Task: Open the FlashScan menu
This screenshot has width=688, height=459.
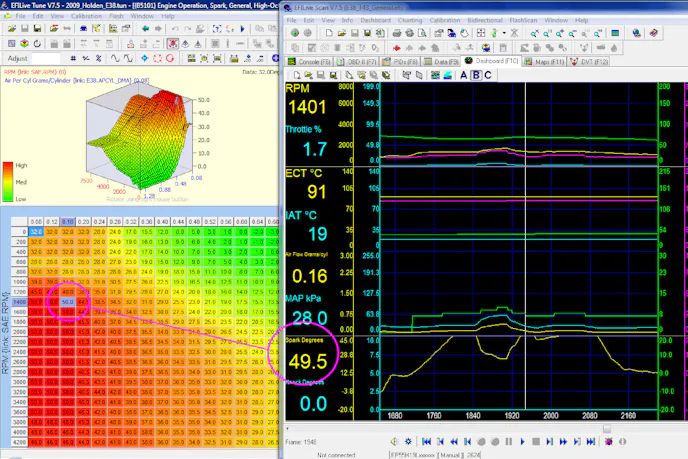Action: [524, 20]
